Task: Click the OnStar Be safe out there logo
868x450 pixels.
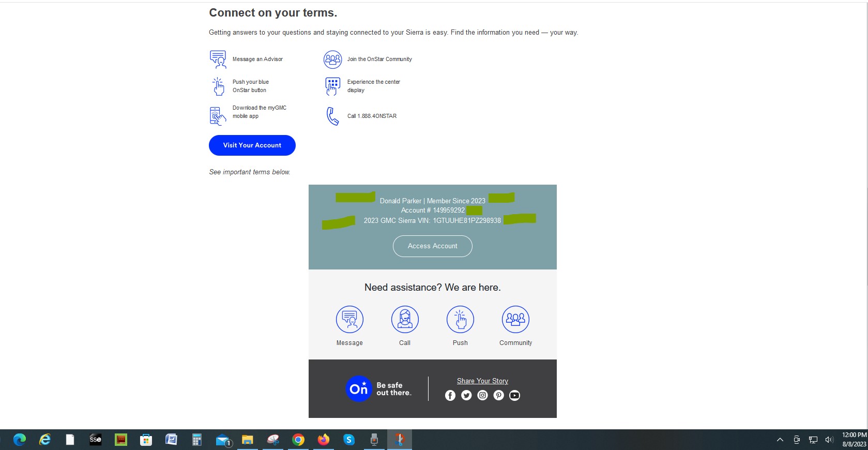Action: 378,389
